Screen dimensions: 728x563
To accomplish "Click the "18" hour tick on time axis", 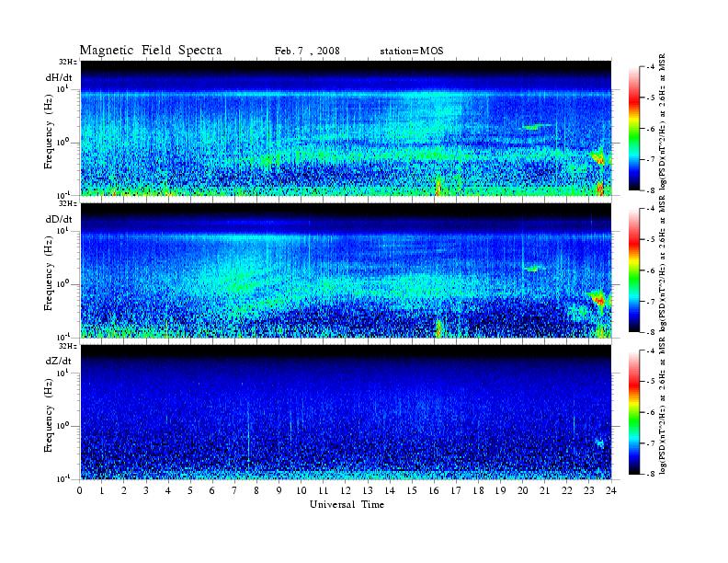I will point(478,490).
